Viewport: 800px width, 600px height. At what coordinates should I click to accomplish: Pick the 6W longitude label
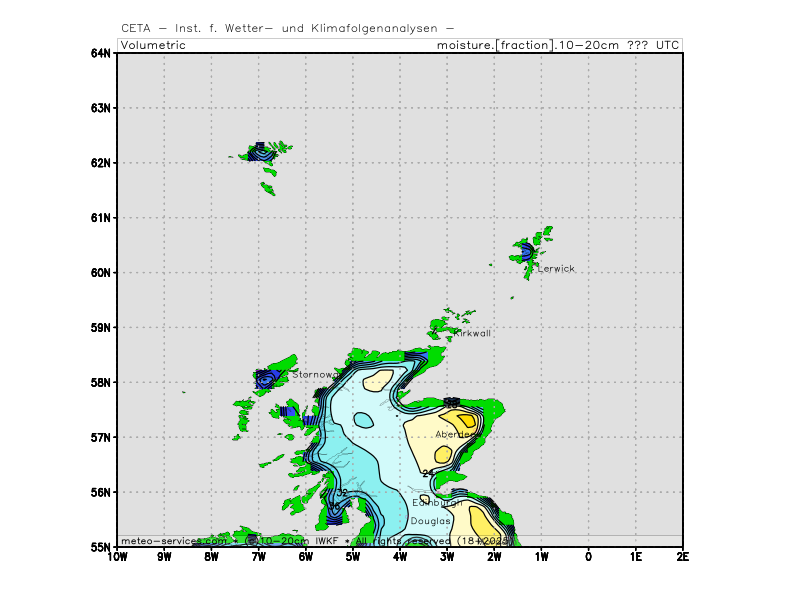pos(306,557)
